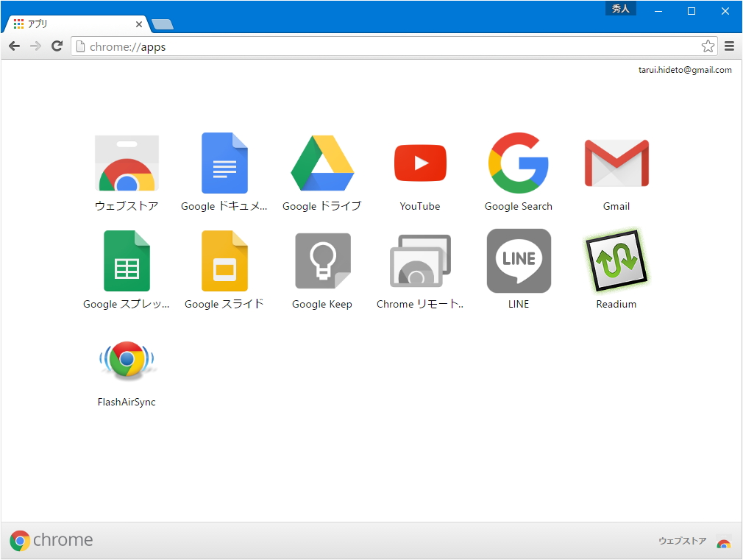The image size is (743, 560).
Task: Click the web store icon in footer
Action: (724, 541)
